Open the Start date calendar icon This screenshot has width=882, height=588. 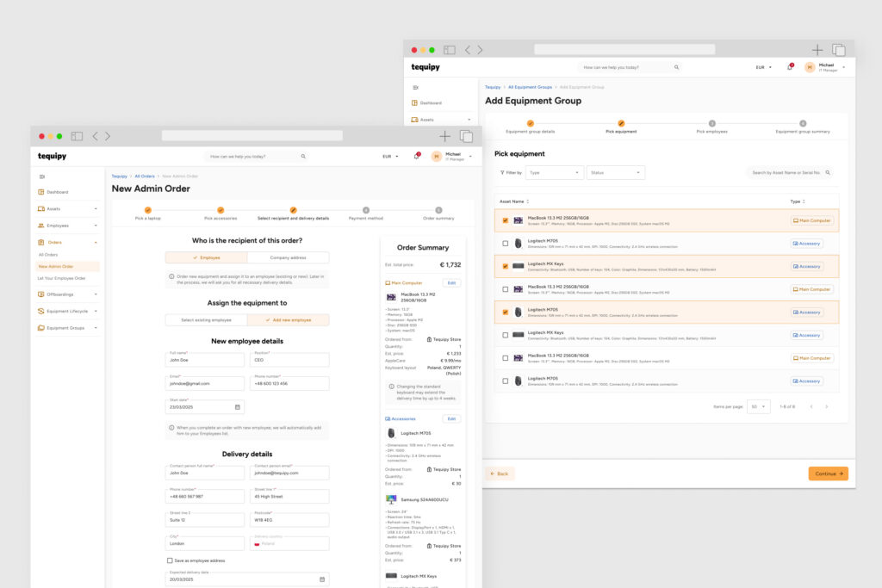pos(238,407)
